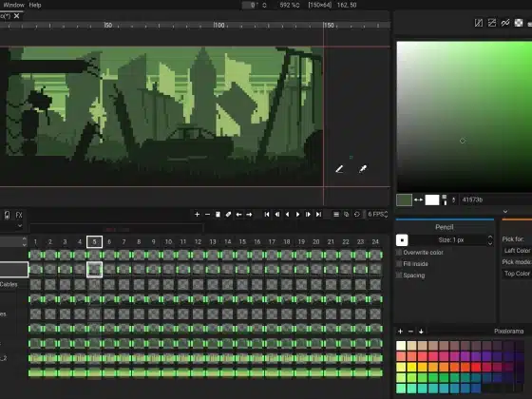
Task: Add a new palette with the plus icon
Action: pos(400,332)
